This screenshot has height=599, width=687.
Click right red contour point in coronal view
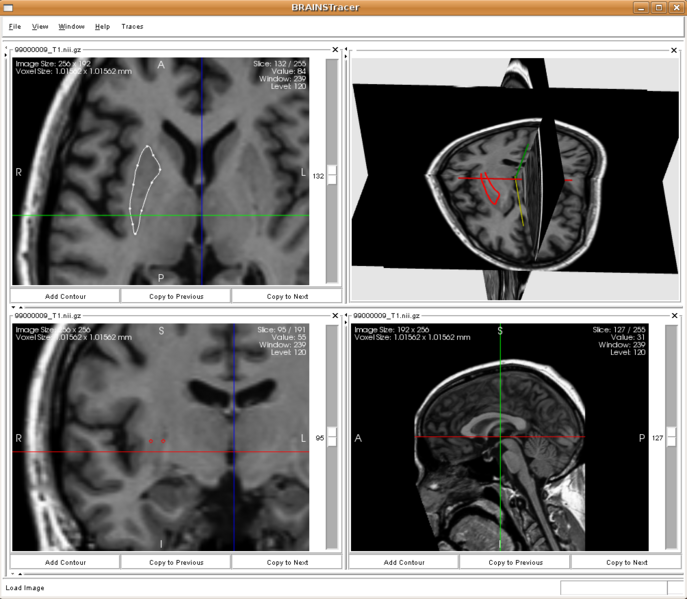163,441
